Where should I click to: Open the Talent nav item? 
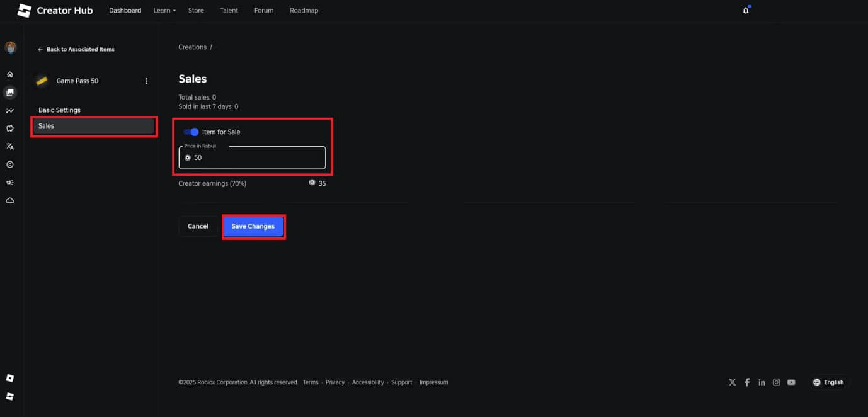[x=229, y=11]
